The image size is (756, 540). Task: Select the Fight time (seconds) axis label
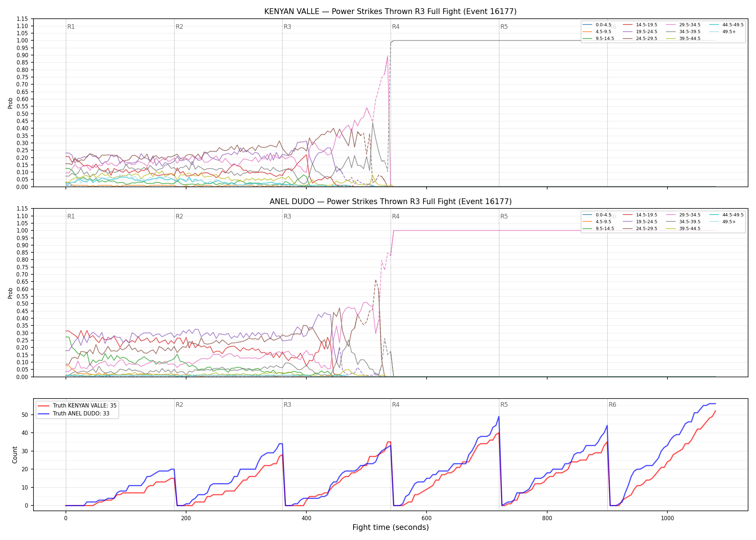(x=391, y=527)
